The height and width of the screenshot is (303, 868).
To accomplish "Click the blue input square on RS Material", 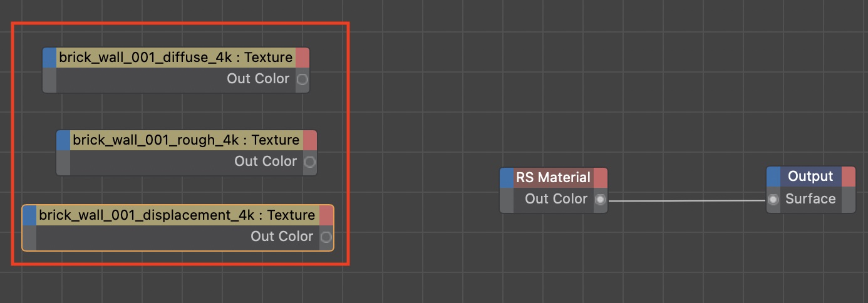I will pos(507,178).
